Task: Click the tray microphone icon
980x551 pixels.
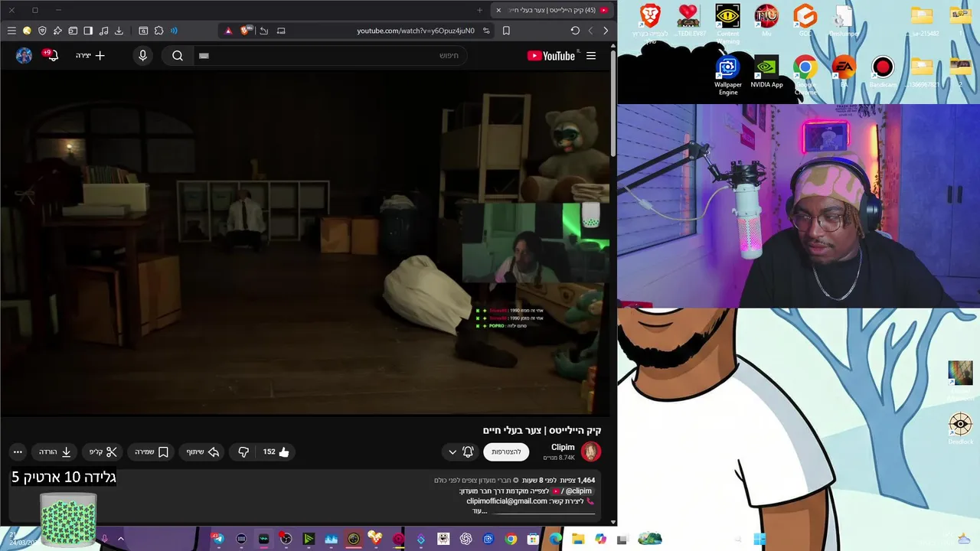Action: coord(104,539)
